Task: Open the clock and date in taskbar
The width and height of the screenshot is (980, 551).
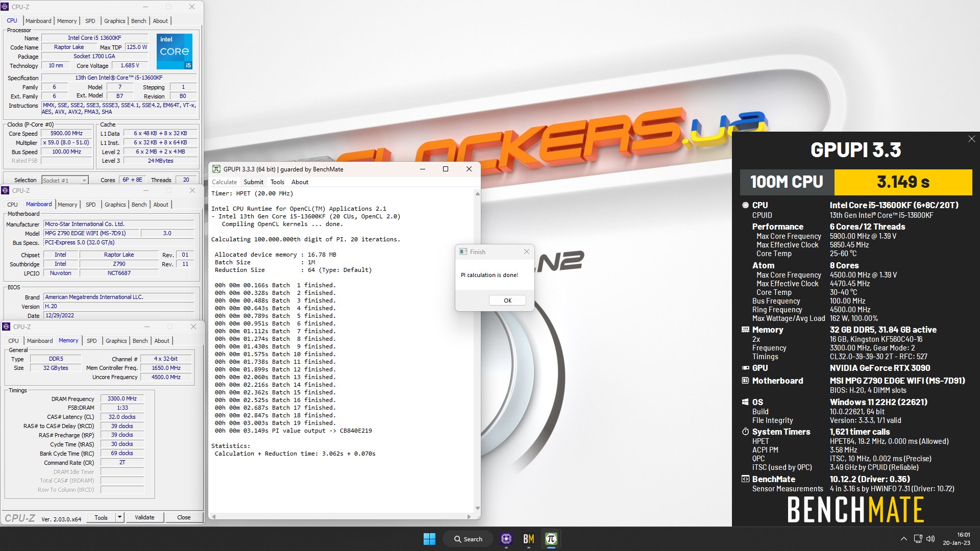Action: coord(956,539)
